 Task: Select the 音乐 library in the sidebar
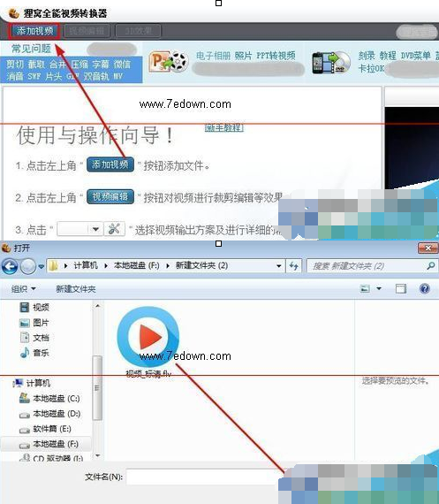click(34, 353)
